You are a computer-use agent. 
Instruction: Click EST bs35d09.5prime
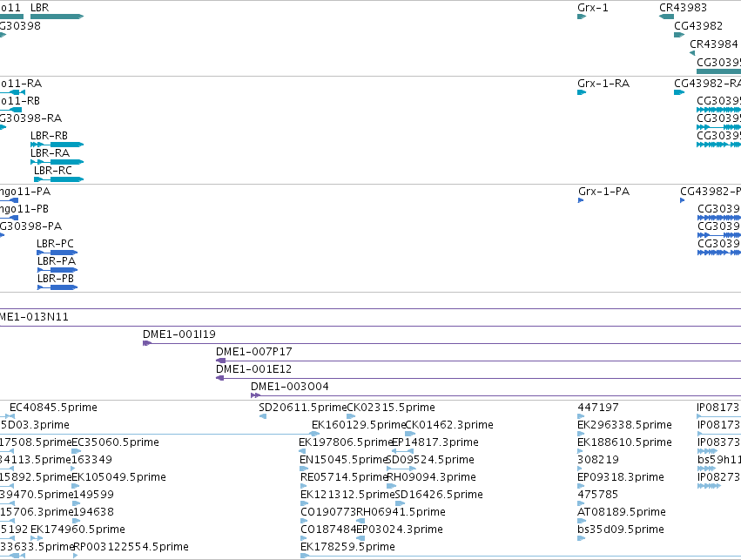pyautogui.click(x=582, y=538)
